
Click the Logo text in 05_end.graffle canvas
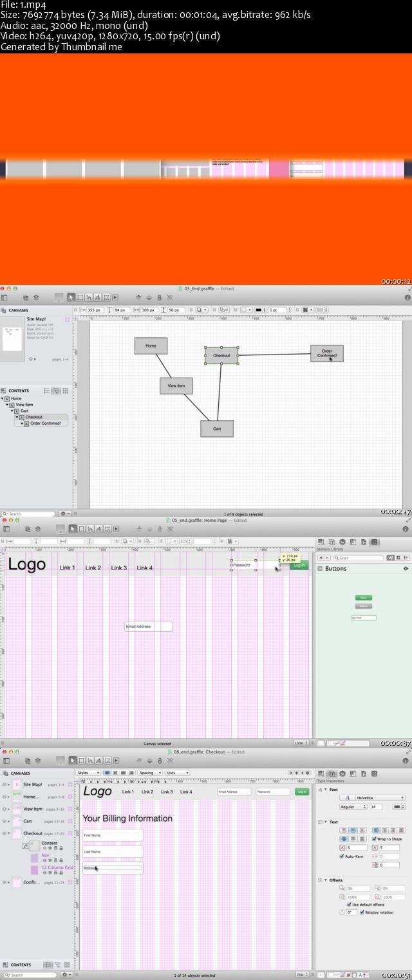click(x=26, y=564)
